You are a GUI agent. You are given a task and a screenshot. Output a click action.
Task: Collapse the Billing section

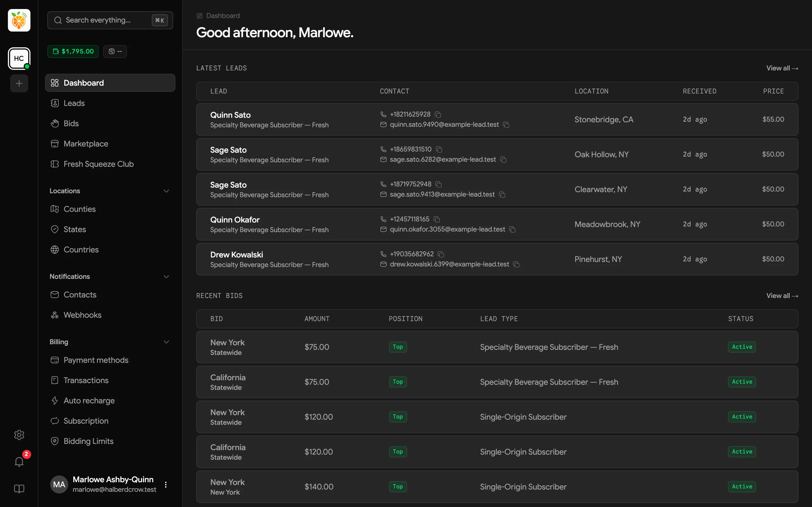[x=166, y=342]
